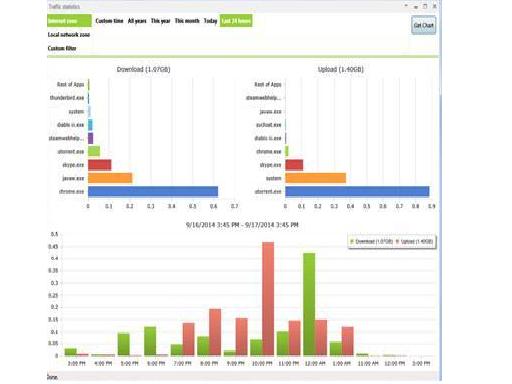
Task: Click the Upload legend marker in chart legend
Action: pos(397,241)
